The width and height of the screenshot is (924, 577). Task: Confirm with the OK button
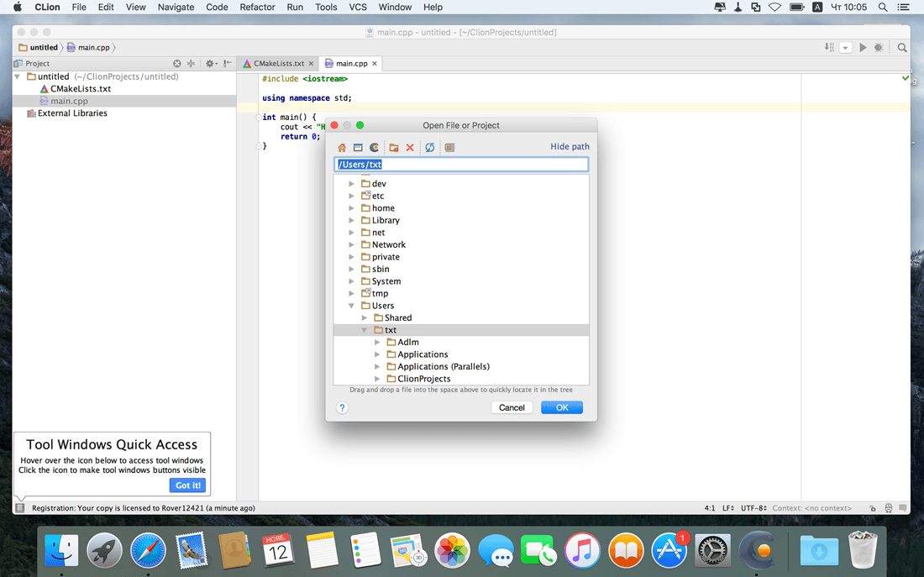click(562, 408)
